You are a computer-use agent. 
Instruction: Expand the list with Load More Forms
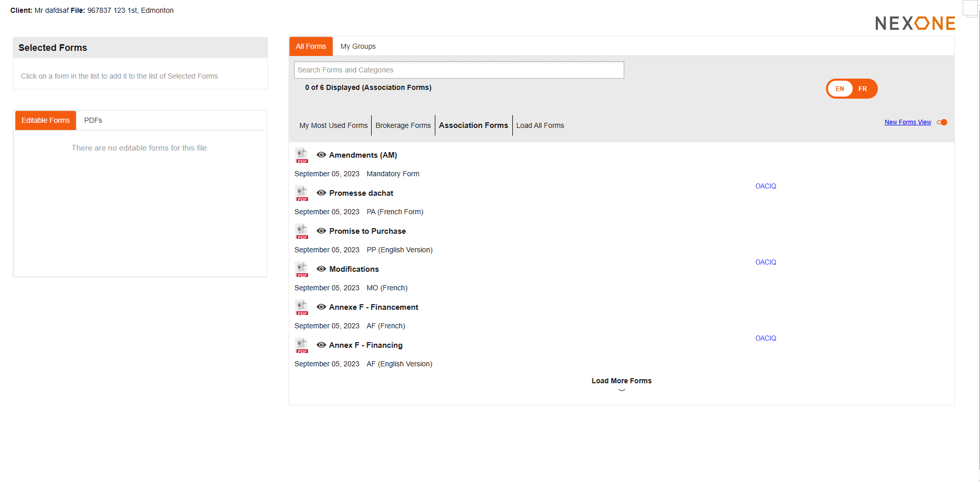[621, 381]
